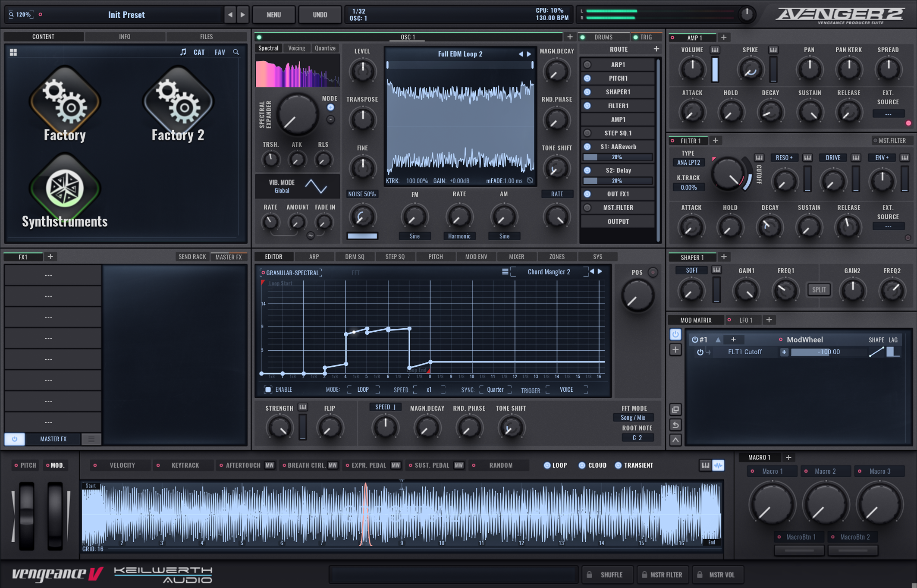Click the previous preset arrow next to Init Preset
917x588 pixels.
point(230,15)
